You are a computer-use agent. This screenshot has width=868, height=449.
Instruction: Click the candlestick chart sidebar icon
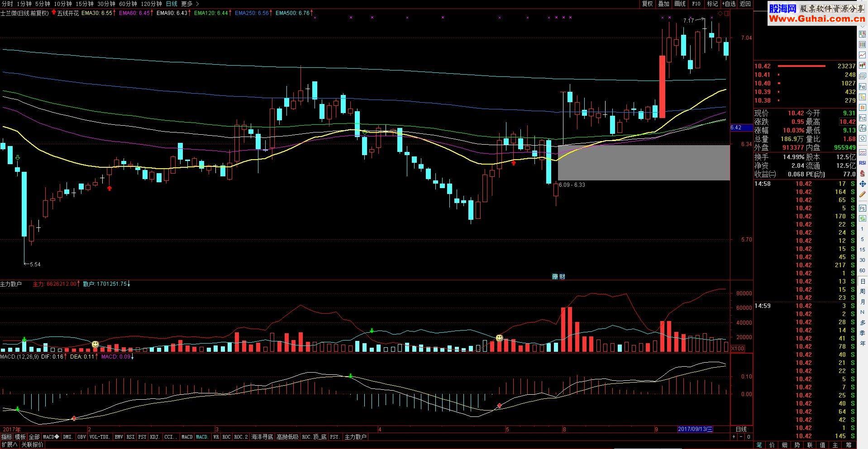tap(863, 65)
